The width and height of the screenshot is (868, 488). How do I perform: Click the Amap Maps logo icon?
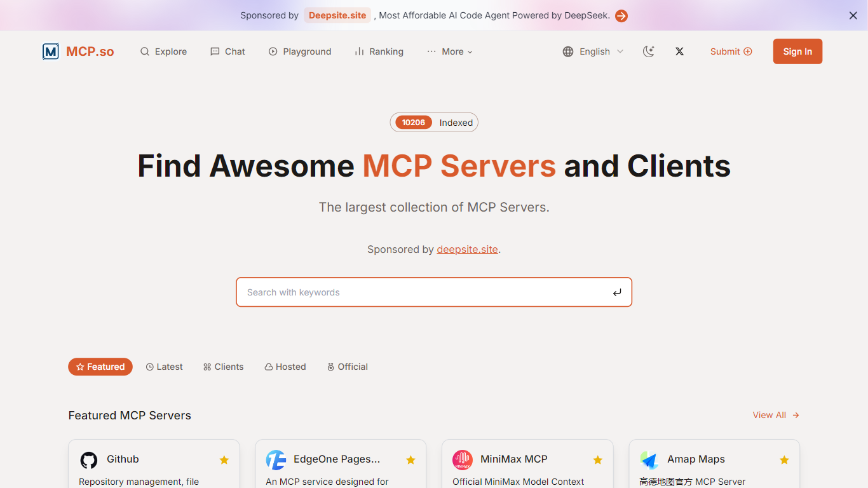pyautogui.click(x=649, y=460)
